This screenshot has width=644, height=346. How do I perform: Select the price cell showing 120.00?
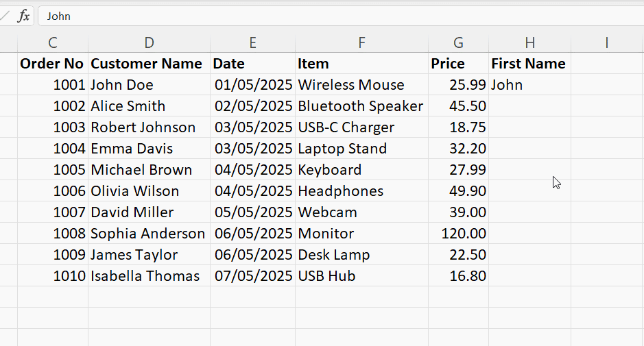(458, 234)
